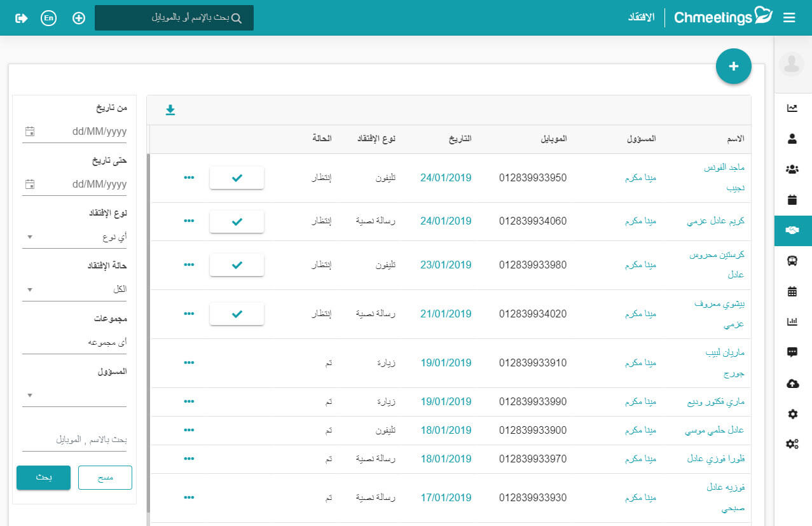The height and width of the screenshot is (526, 812).
Task: Click the Chmeetings logo
Action: [723, 17]
